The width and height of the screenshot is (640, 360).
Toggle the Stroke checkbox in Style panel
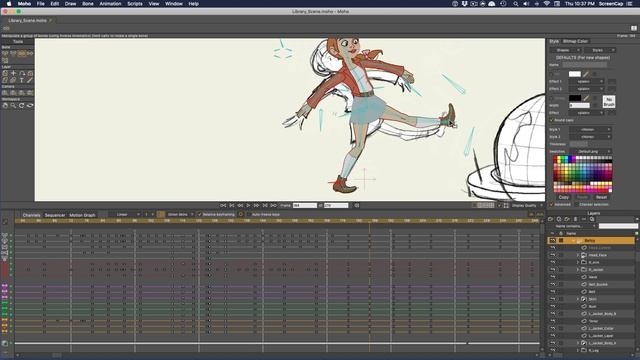tap(552, 98)
